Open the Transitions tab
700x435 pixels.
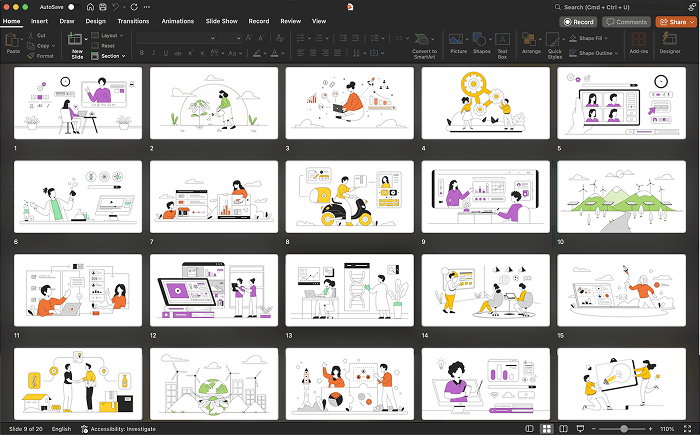(x=133, y=21)
